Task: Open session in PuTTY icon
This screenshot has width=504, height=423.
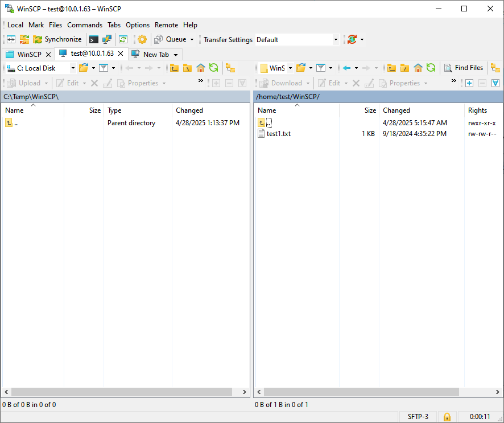Action: (x=106, y=39)
